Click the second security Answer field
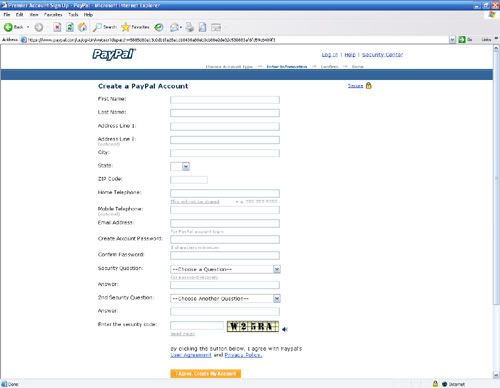The height and width of the screenshot is (388, 500). tap(225, 312)
